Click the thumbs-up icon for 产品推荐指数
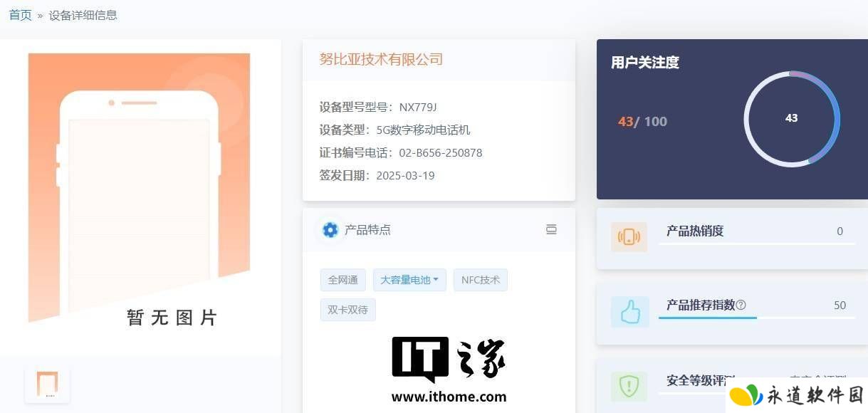 coord(629,312)
